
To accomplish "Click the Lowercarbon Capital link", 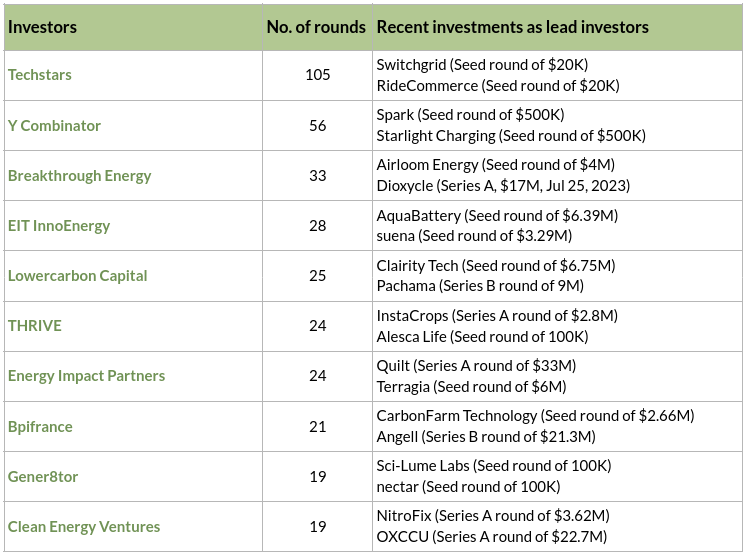I will [x=77, y=276].
